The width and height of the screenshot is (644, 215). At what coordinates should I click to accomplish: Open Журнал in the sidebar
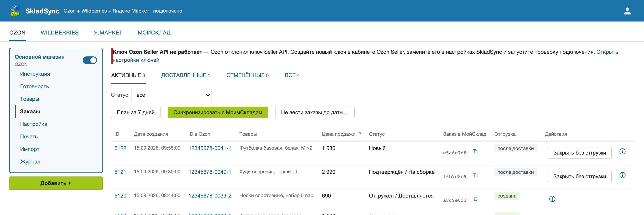tap(30, 162)
